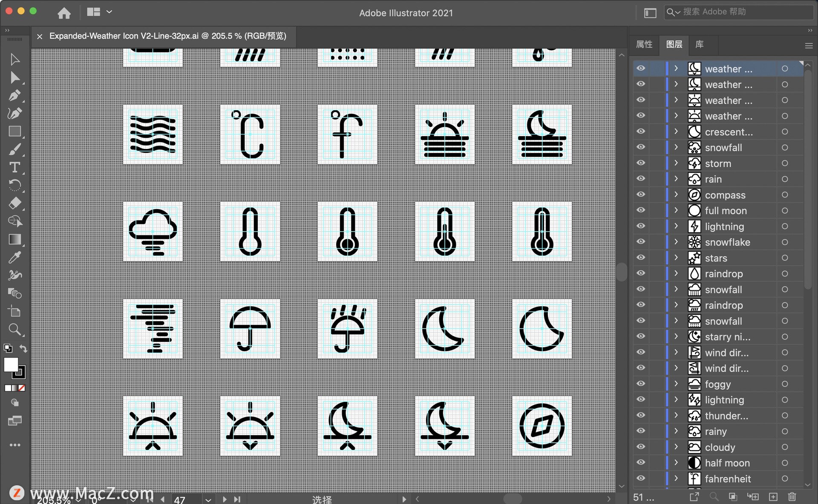Screen dimensions: 818x504
Task: Select the Pen tool
Action: pos(14,95)
